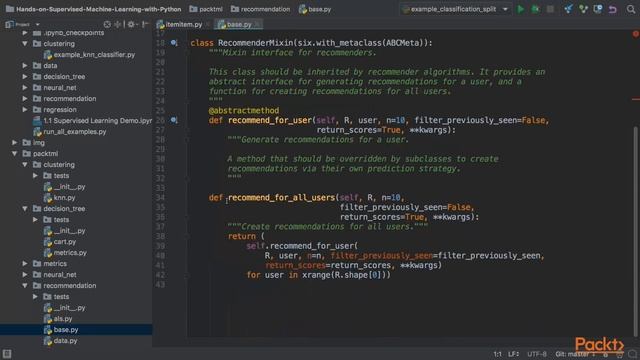The width and height of the screenshot is (640, 360).
Task: Click line number 34 in gutter
Action: 160,198
